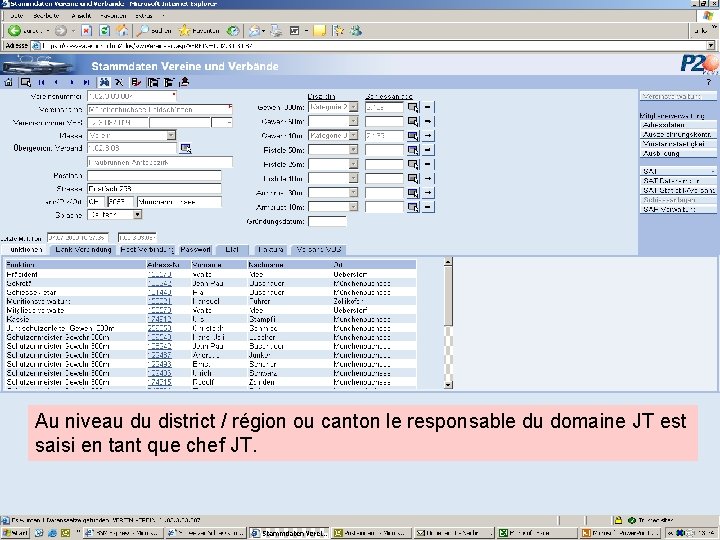Open Schiessanlage lookup for Pistole 25m

(413, 164)
